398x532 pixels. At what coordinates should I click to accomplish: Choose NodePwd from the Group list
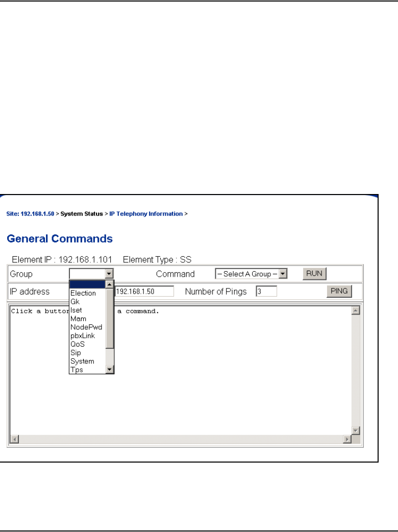tap(86, 327)
